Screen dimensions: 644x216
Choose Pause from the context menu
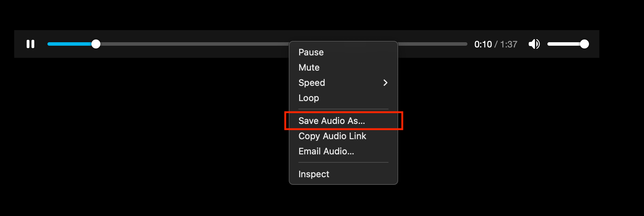343,52
